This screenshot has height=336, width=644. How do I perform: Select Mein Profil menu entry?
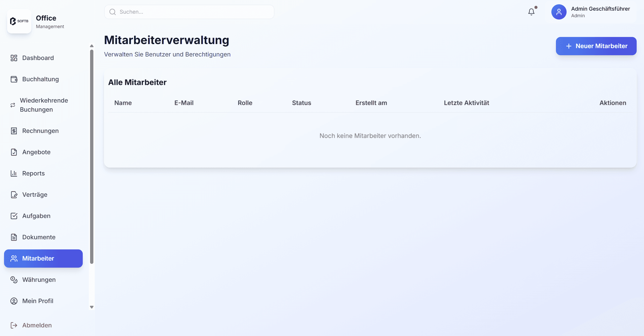coord(38,301)
